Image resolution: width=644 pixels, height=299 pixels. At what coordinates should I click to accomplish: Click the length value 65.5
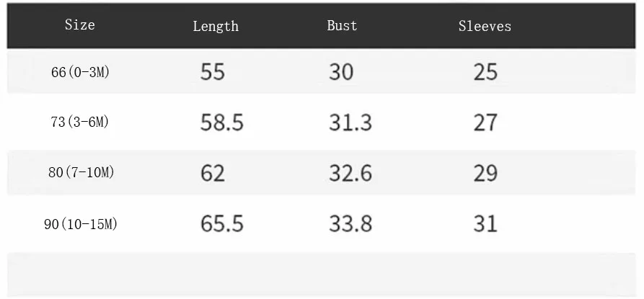pos(222,224)
